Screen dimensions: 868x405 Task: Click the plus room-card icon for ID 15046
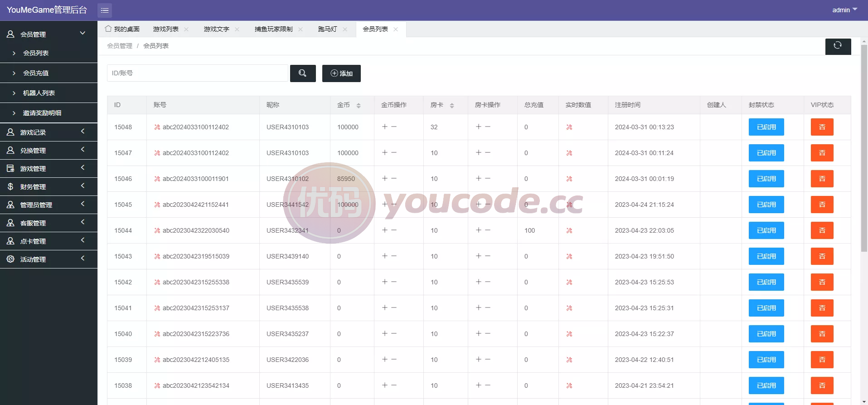pyautogui.click(x=479, y=178)
